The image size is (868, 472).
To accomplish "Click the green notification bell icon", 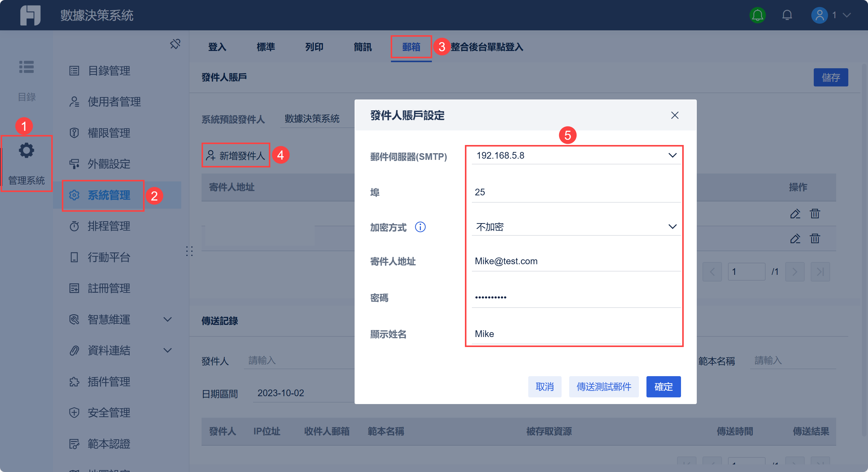I will point(757,15).
